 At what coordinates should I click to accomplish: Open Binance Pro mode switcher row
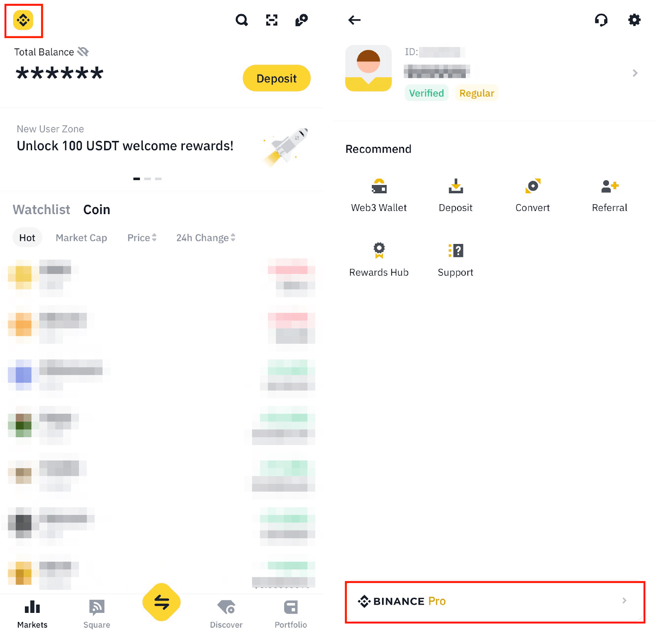click(495, 602)
